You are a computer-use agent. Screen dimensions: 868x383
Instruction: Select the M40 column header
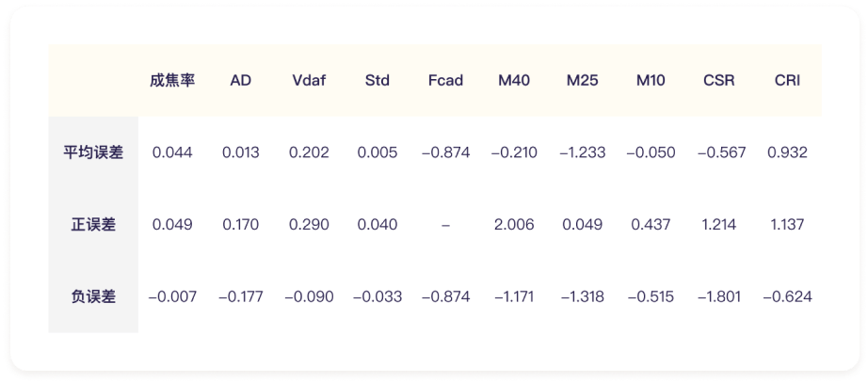(x=514, y=81)
